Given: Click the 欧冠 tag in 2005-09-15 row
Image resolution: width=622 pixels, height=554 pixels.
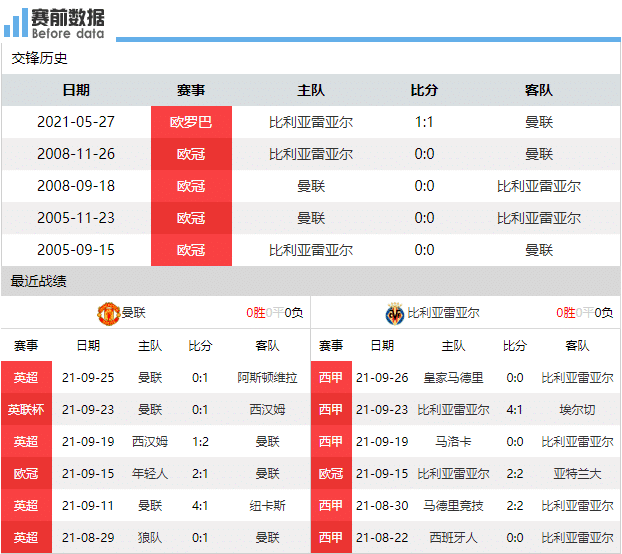Looking at the screenshot, I should [191, 250].
